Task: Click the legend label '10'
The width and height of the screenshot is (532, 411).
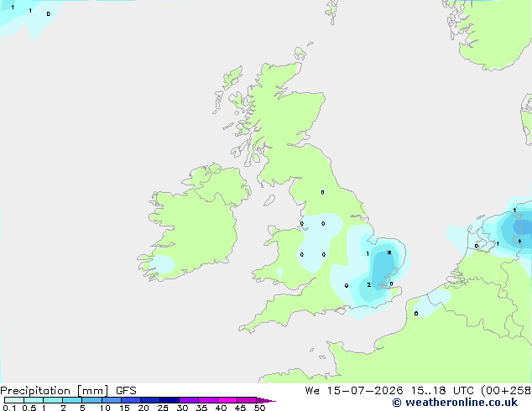Action: coord(105,408)
